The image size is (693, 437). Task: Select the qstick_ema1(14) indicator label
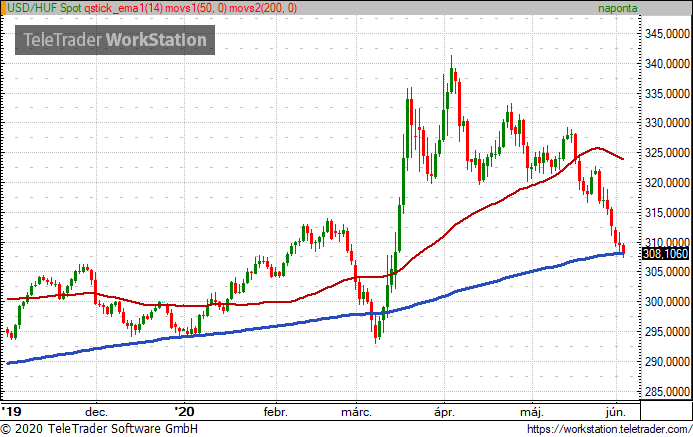(x=124, y=8)
